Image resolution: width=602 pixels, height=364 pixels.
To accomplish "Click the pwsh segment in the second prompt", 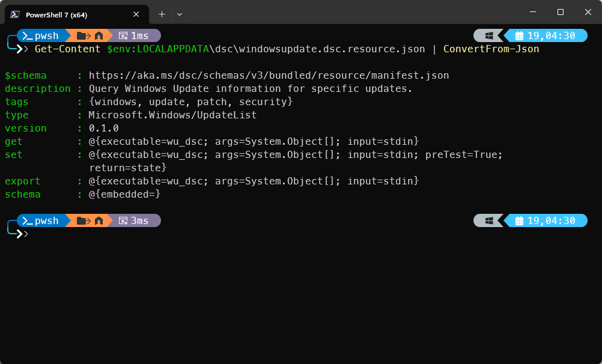I will coord(41,221).
